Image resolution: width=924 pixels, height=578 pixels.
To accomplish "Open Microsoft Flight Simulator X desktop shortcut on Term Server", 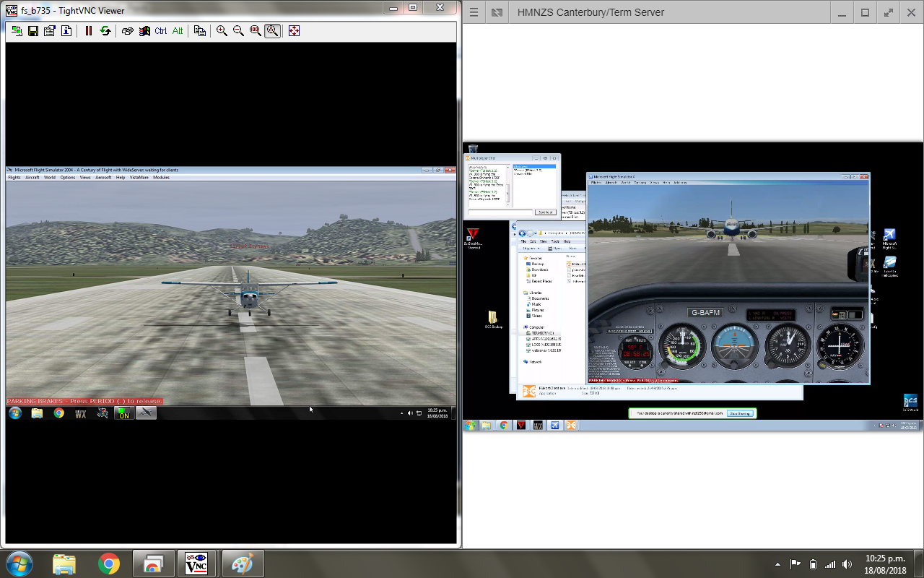I will [890, 239].
